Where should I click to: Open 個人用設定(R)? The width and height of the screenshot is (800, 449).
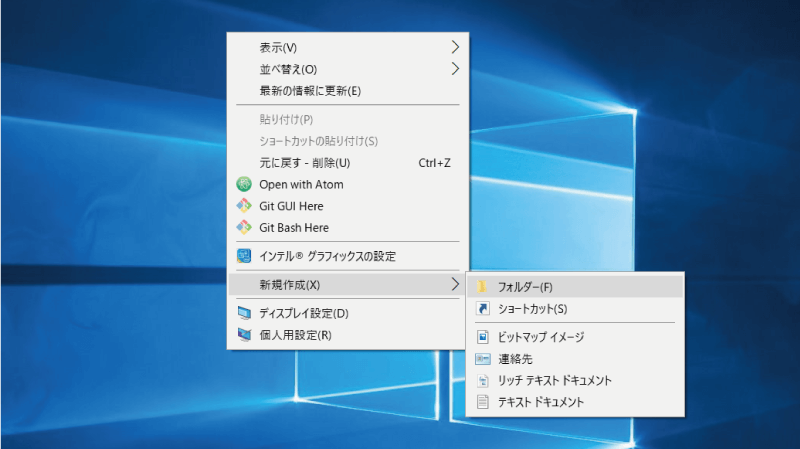tap(347, 335)
